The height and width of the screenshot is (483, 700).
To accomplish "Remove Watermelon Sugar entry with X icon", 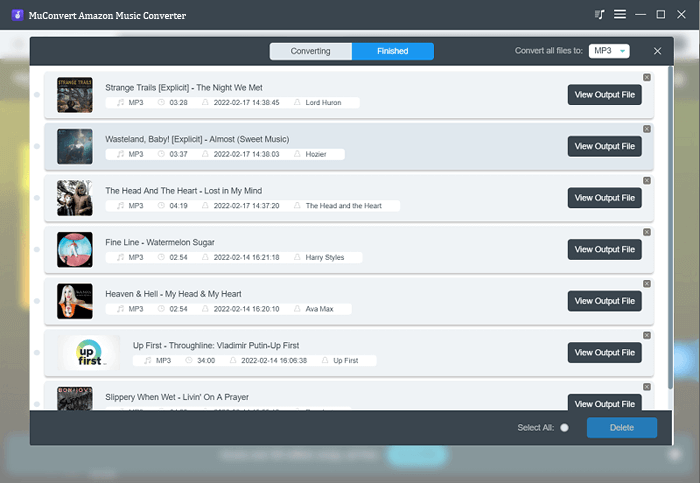I will (646, 232).
